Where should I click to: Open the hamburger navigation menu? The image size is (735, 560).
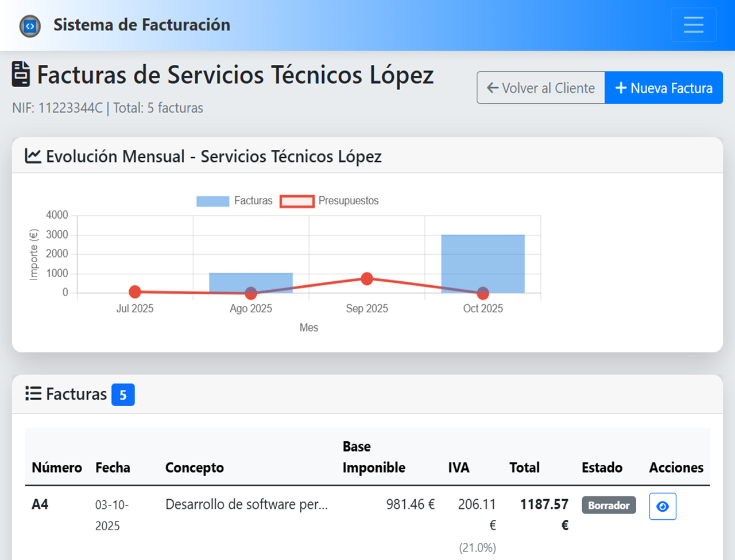[693, 25]
